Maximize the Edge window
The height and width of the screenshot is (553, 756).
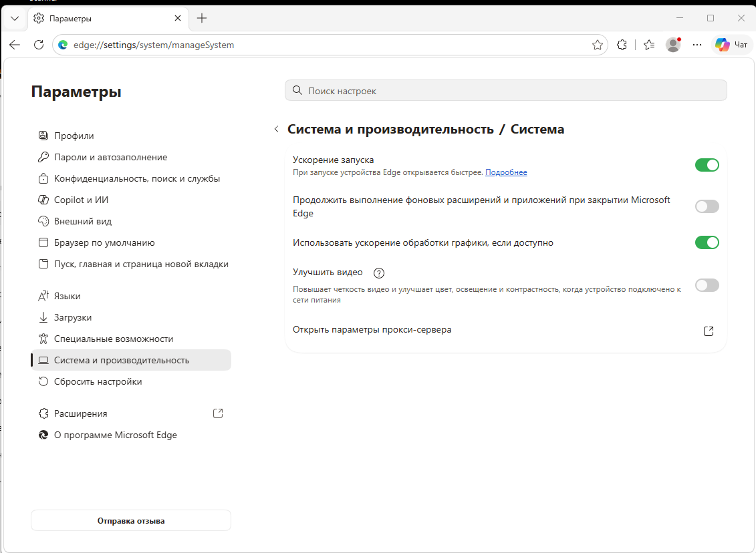[x=710, y=18]
